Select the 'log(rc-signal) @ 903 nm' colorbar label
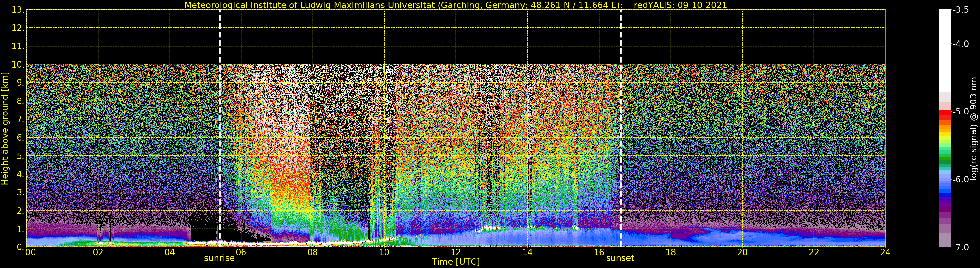 (973, 128)
